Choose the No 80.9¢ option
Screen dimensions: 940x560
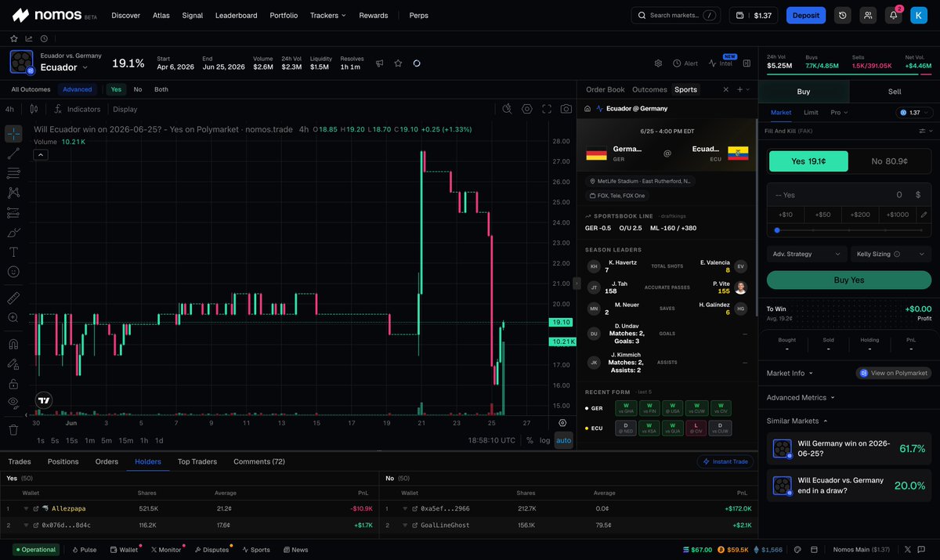pos(890,161)
